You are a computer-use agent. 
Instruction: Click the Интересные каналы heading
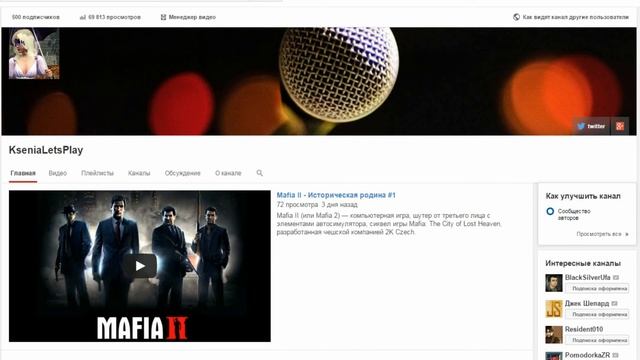(x=583, y=263)
